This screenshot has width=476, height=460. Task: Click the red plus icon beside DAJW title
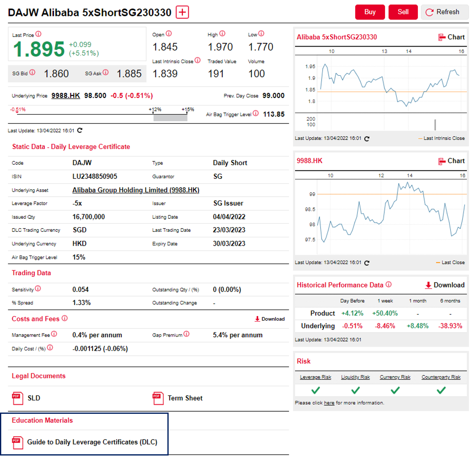[x=183, y=12]
